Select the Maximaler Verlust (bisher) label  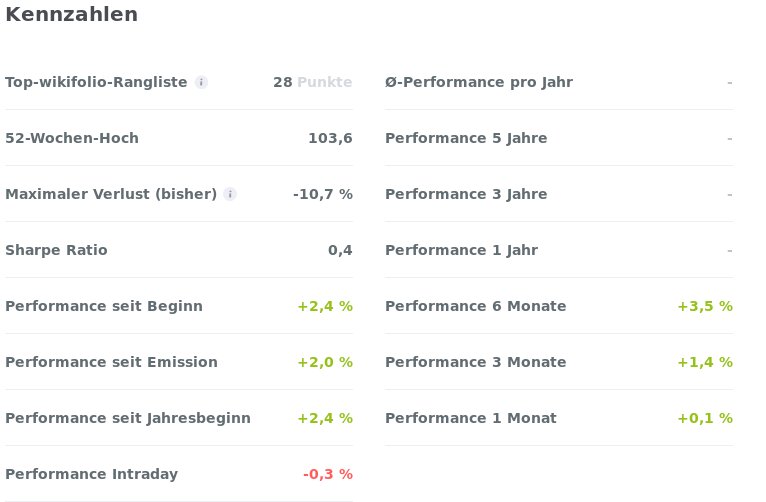click(x=111, y=194)
